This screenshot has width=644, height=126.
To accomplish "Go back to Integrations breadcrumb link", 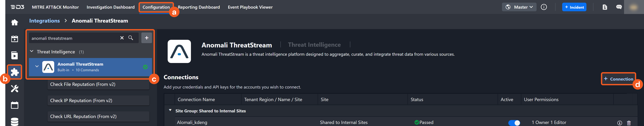I will point(45,21).
